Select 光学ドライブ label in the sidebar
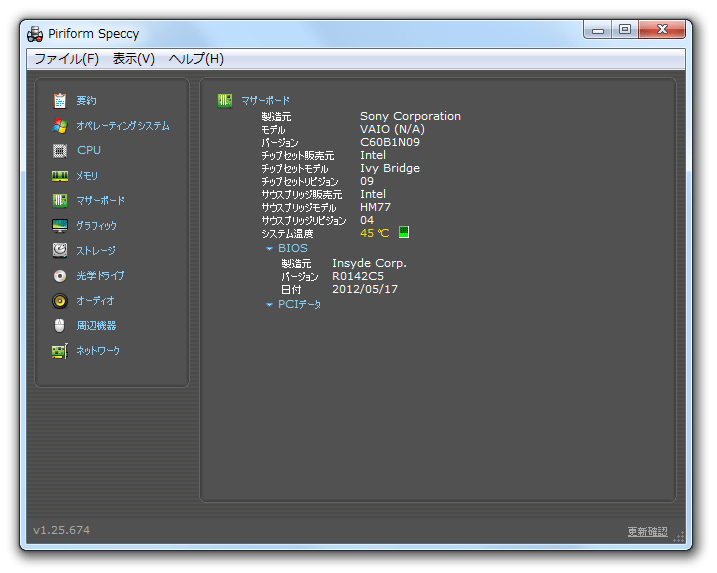The height and width of the screenshot is (573, 717). pos(100,276)
